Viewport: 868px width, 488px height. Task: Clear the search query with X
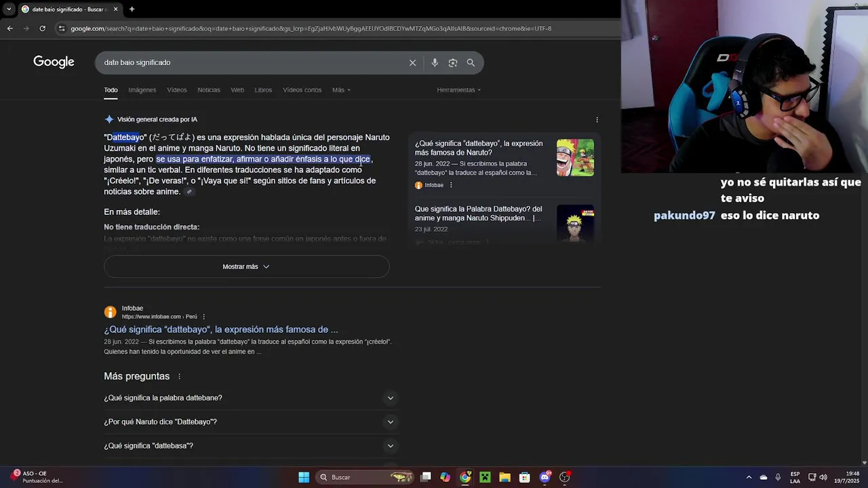(x=412, y=62)
